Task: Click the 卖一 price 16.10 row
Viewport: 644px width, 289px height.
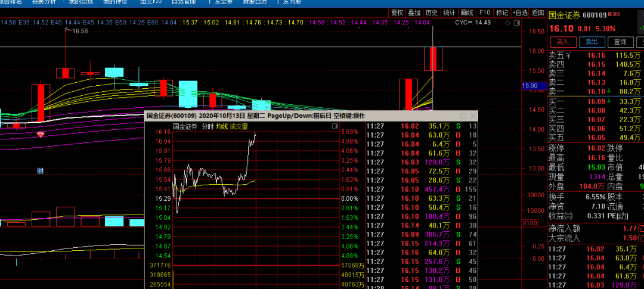Action: (x=596, y=92)
